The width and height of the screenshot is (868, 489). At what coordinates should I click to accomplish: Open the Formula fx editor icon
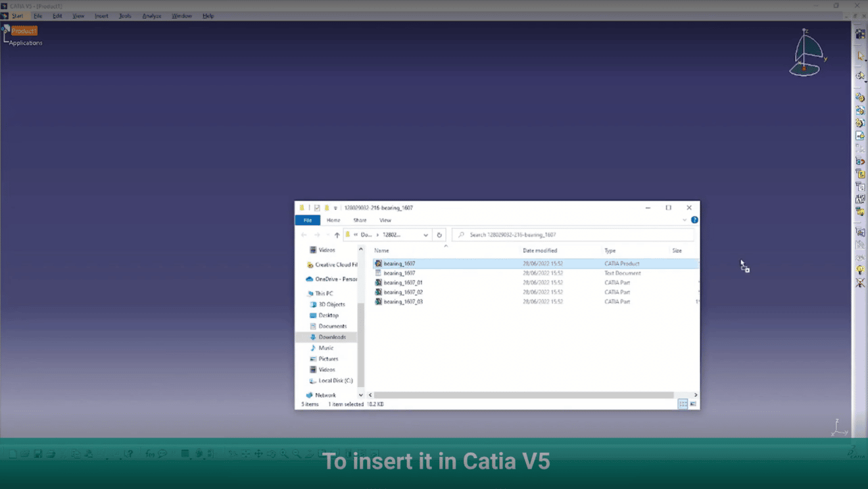149,453
